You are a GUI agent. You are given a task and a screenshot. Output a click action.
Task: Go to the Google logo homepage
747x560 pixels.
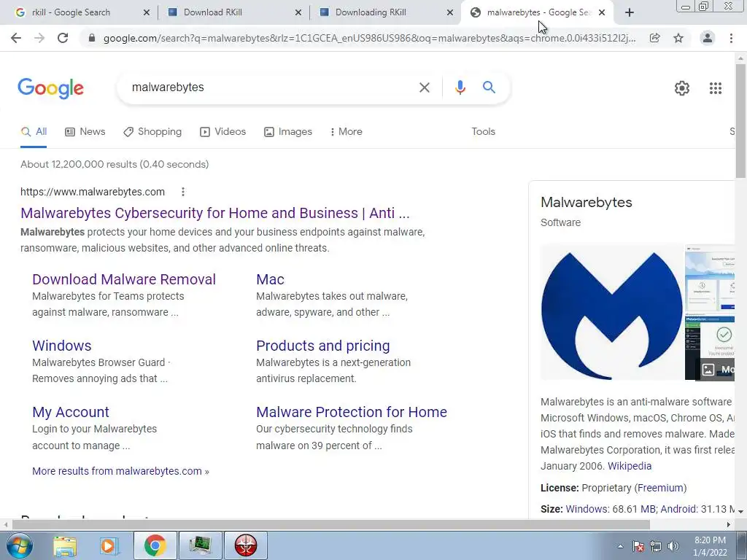coord(51,88)
